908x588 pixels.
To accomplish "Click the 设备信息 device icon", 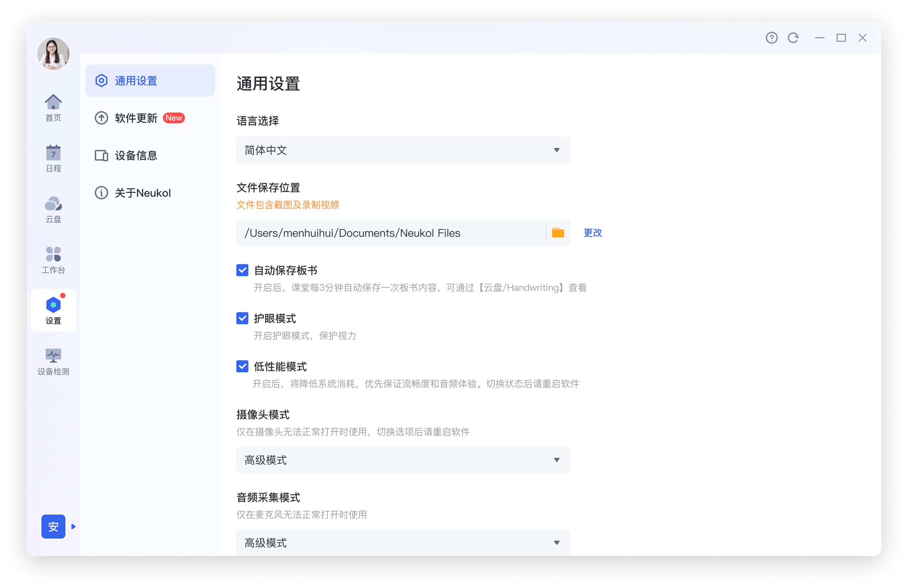I will click(101, 155).
